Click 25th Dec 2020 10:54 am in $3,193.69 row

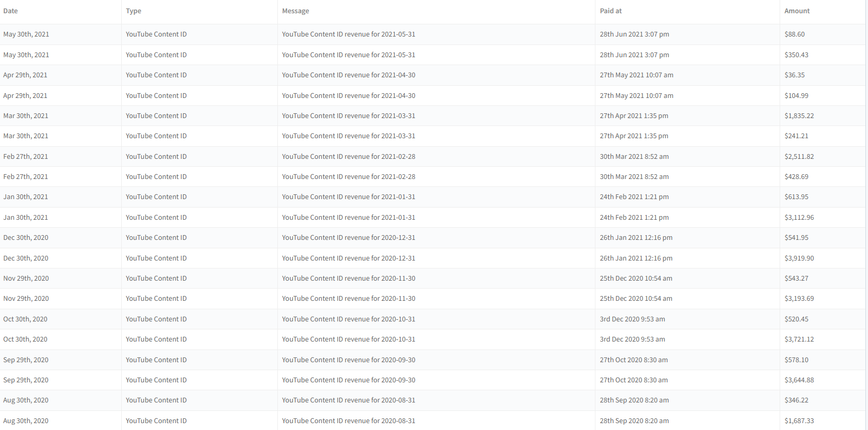click(636, 299)
